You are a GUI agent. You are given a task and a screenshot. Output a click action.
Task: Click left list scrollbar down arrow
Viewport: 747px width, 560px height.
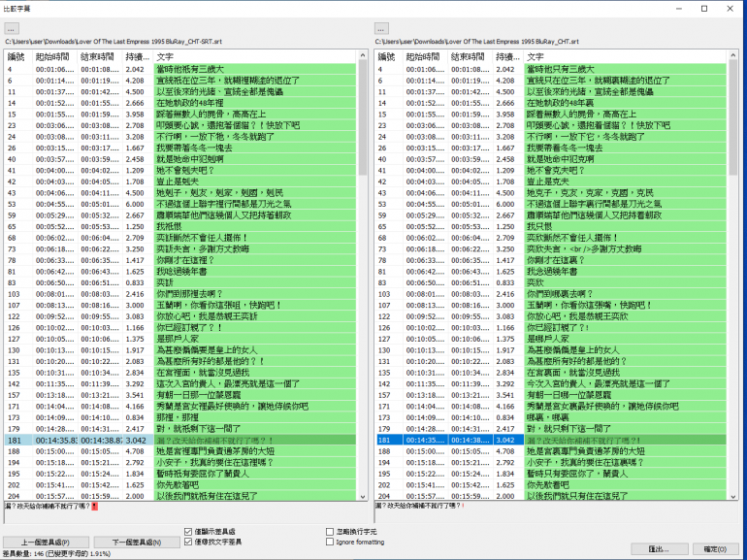[x=363, y=496]
